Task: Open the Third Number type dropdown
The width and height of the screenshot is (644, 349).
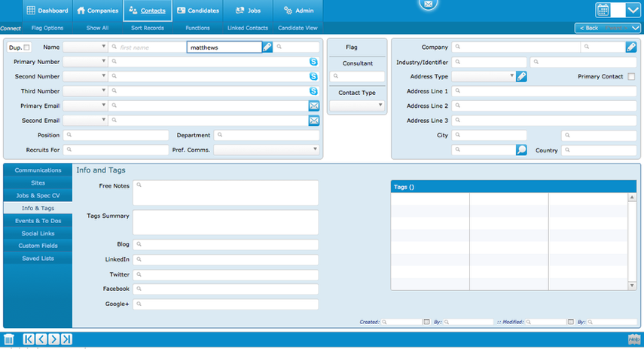Action: pyautogui.click(x=85, y=91)
